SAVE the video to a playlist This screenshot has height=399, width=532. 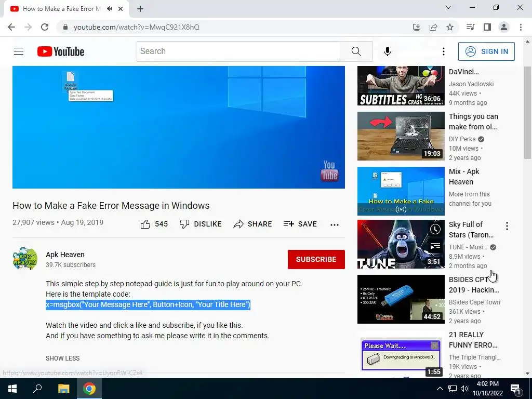300,224
